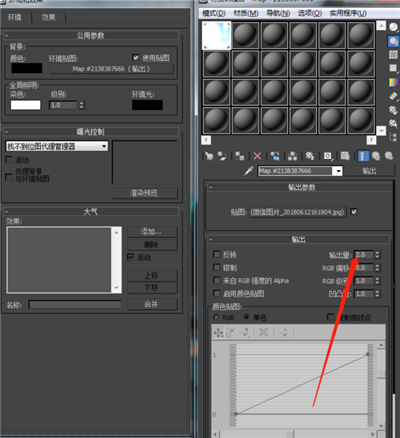Click 添加... button in atmosphere section
The image size is (400, 438).
click(152, 231)
